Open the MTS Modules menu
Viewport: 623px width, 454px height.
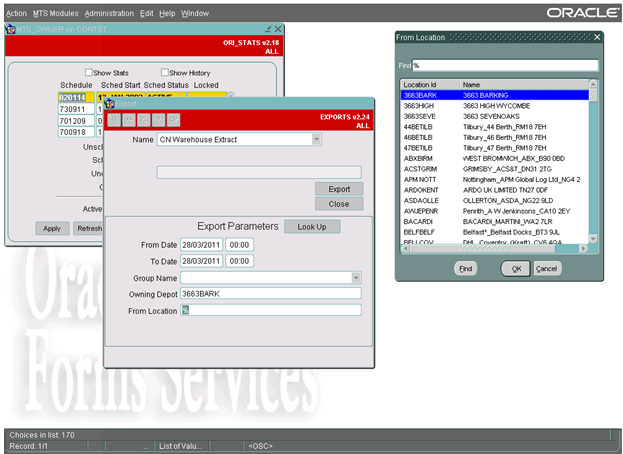(56, 14)
